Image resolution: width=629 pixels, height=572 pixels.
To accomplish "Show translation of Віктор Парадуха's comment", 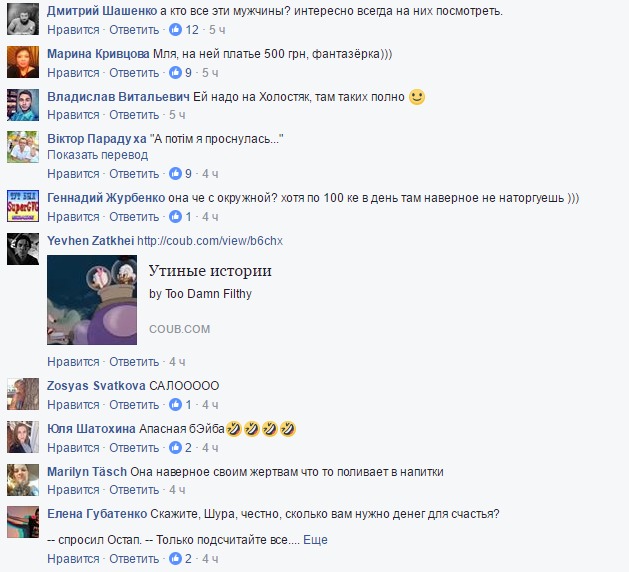I will tap(97, 155).
